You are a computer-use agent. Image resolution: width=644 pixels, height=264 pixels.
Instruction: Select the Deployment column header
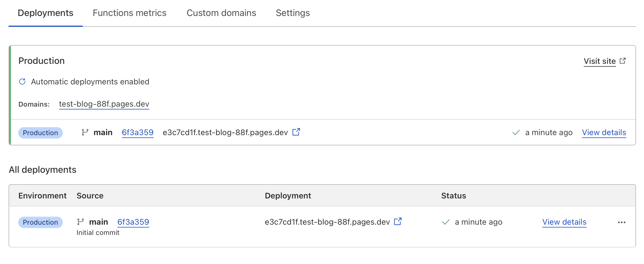pos(288,196)
